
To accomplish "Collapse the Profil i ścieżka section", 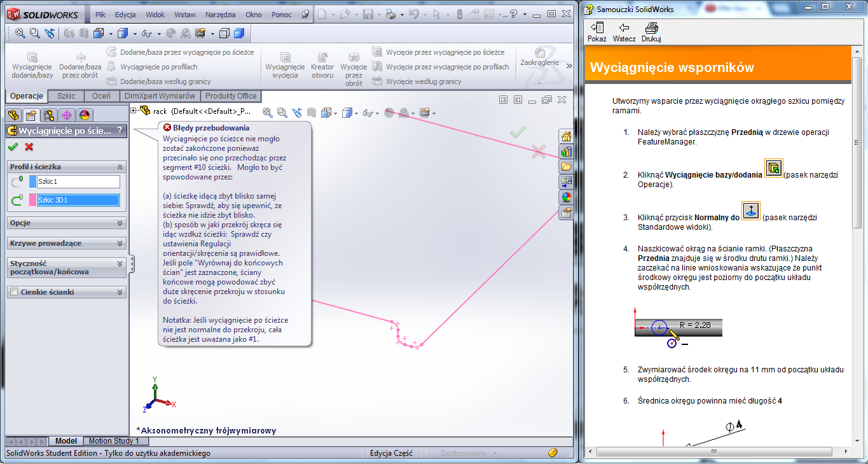I will click(x=120, y=167).
